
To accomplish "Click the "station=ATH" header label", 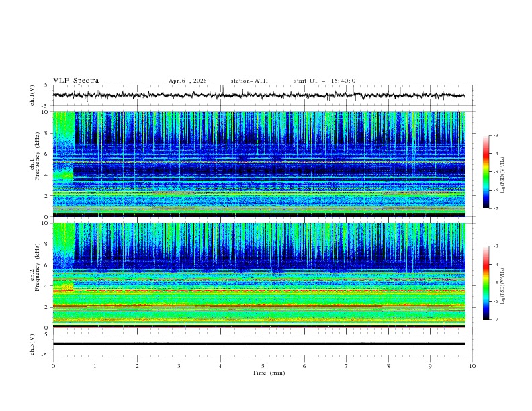I will coord(249,81).
